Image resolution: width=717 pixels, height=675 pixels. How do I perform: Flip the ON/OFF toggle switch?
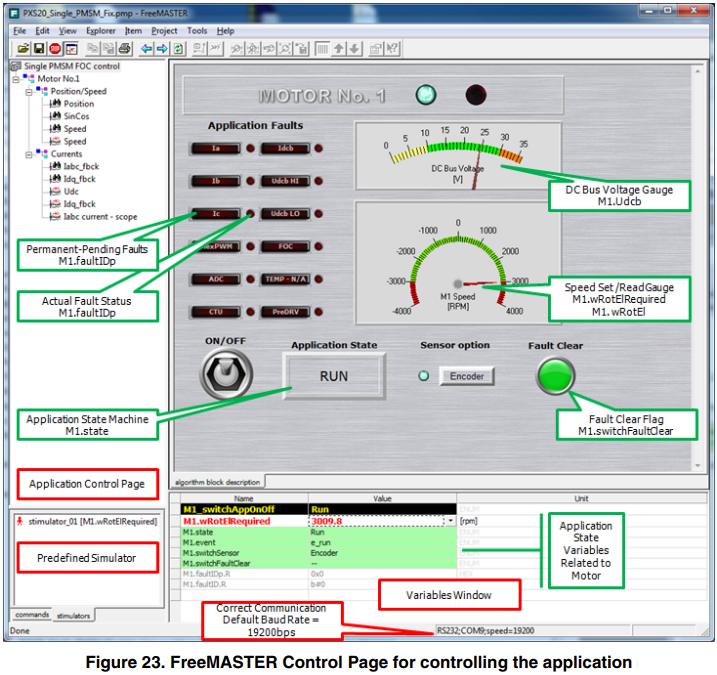click(x=226, y=373)
